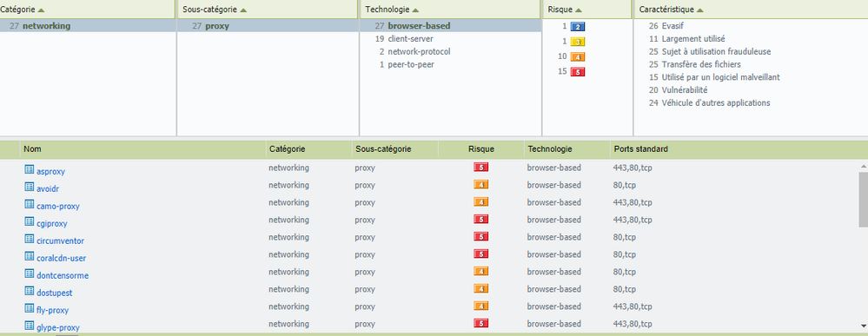The image size is (868, 336).
Task: Click the Ports standard column header
Action: (x=640, y=149)
